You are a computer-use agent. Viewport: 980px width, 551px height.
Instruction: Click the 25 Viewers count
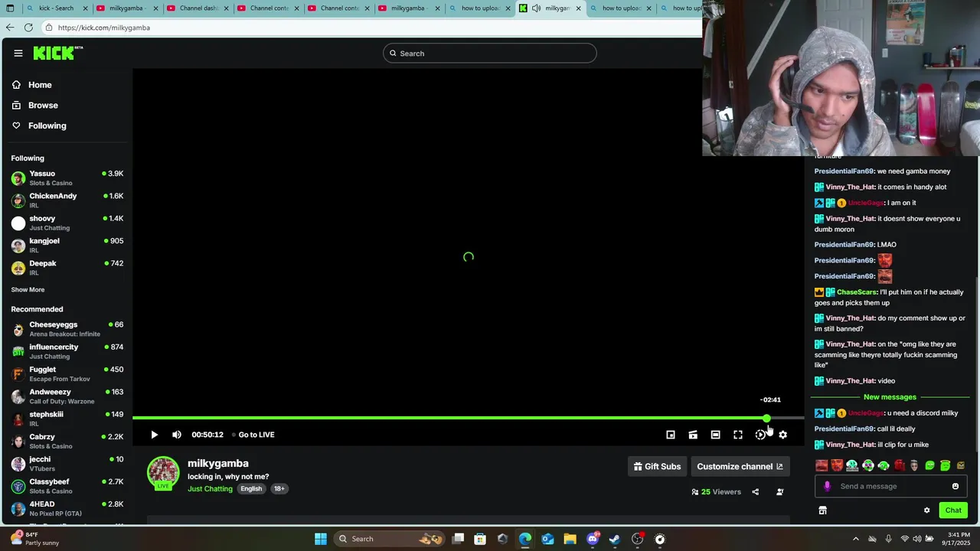[716, 492]
